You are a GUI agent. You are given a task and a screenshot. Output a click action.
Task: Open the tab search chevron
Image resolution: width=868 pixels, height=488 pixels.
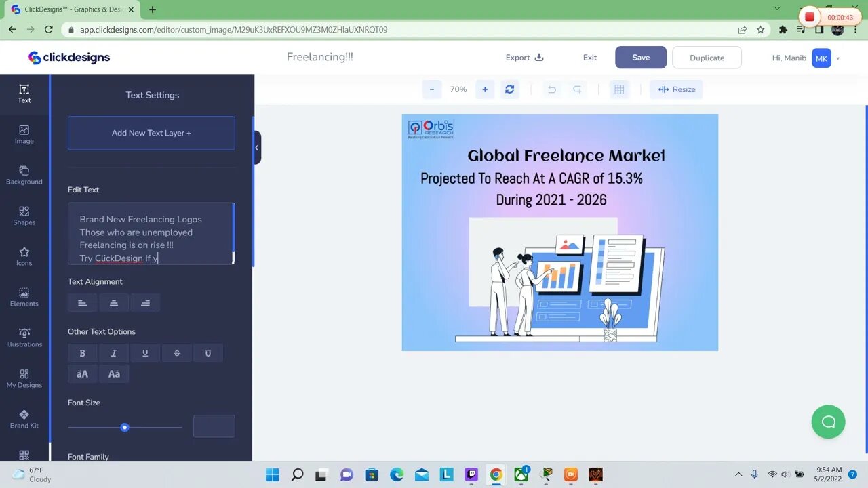[x=777, y=8]
